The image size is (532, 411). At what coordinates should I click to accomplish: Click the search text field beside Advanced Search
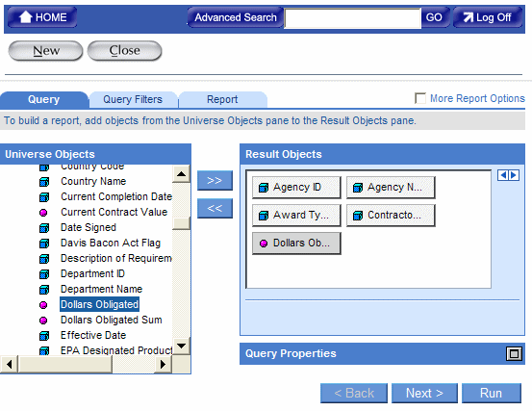[x=353, y=18]
